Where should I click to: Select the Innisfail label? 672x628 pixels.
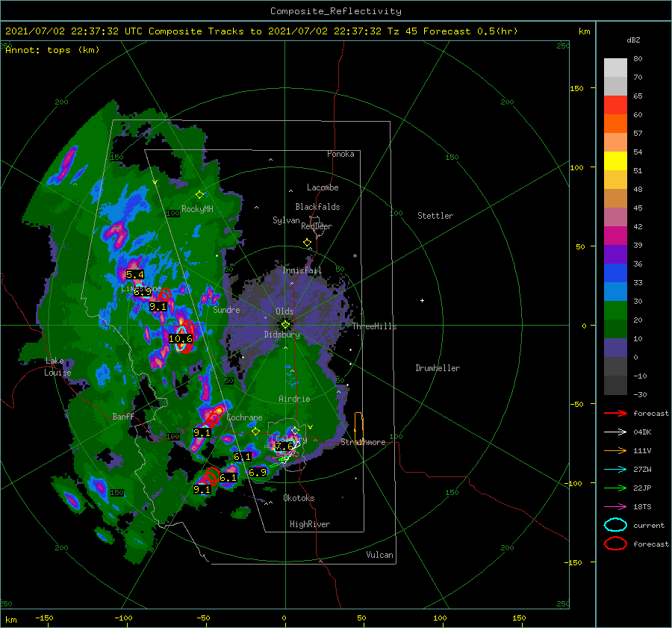click(x=302, y=270)
